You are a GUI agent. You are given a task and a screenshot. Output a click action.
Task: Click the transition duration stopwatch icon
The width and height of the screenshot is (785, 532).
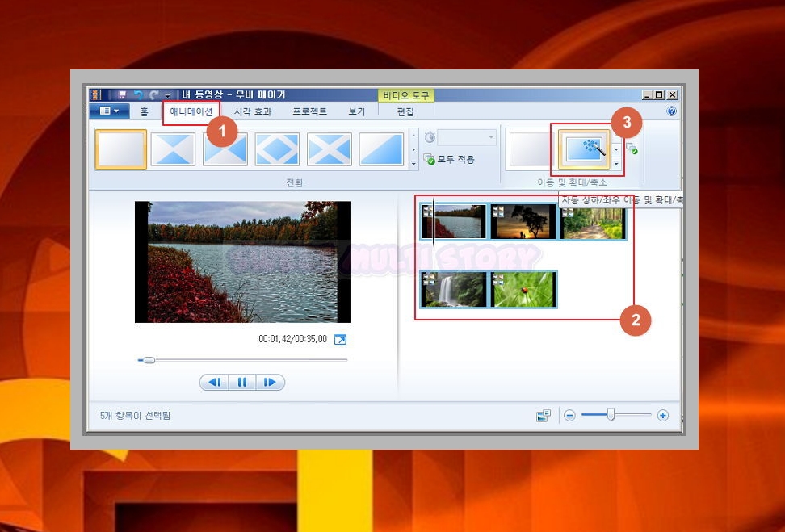(x=430, y=137)
